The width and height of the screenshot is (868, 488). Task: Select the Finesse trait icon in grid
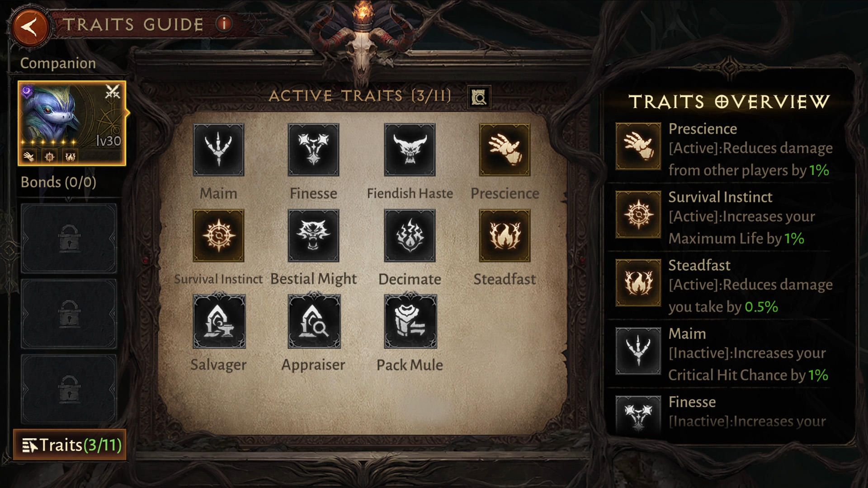pos(313,150)
